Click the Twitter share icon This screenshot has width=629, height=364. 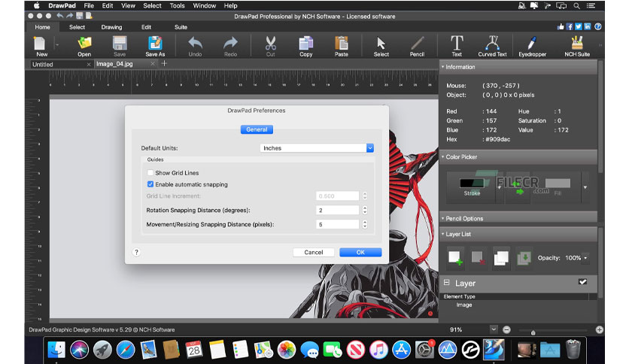tap(578, 27)
